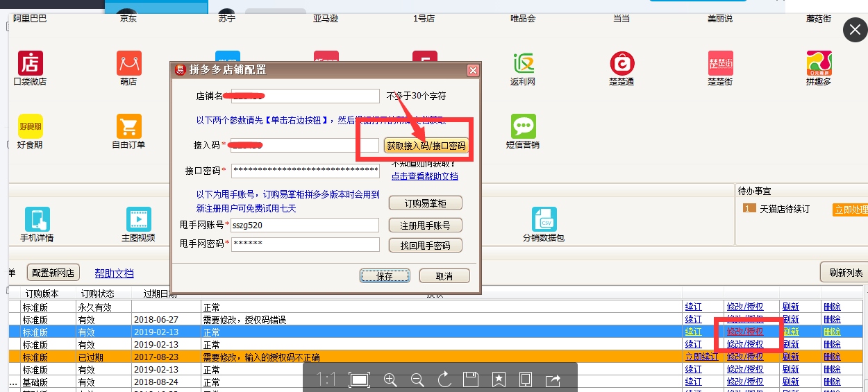Click 获取接入码/接口密码 button
Image resolution: width=868 pixels, height=392 pixels.
coord(426,146)
